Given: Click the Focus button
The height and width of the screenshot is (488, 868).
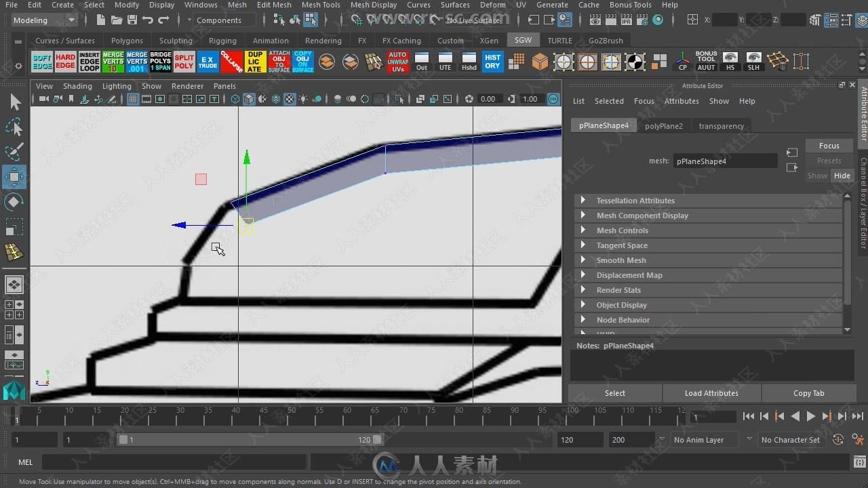Looking at the screenshot, I should click(x=829, y=146).
